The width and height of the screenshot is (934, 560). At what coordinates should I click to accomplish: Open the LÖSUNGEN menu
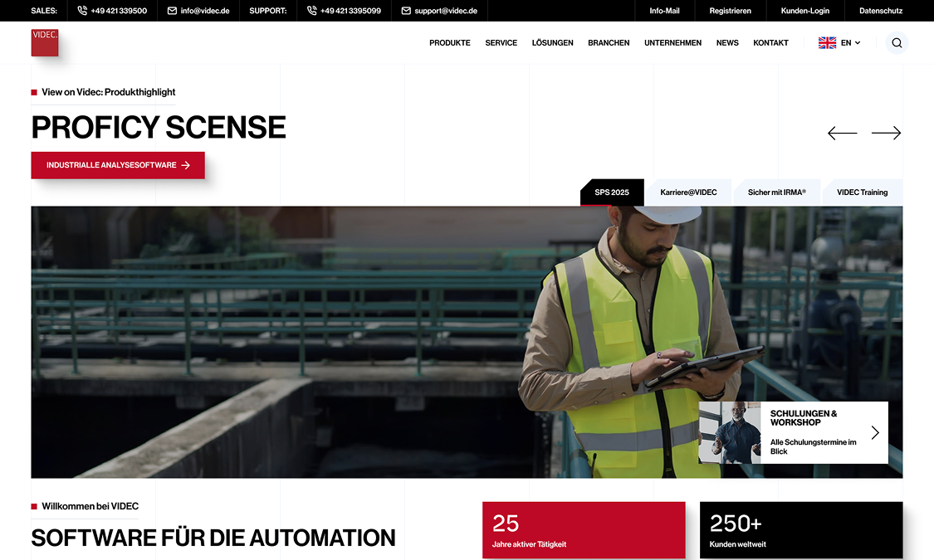tap(552, 43)
